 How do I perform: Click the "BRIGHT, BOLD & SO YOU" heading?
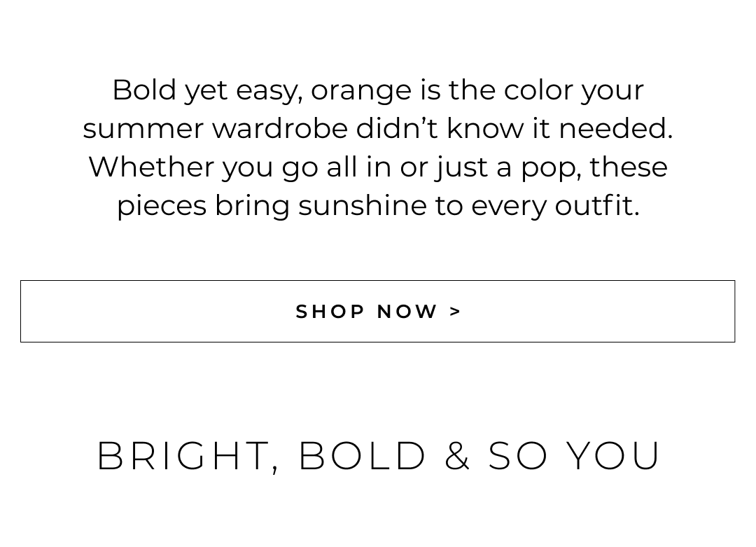coord(378,456)
